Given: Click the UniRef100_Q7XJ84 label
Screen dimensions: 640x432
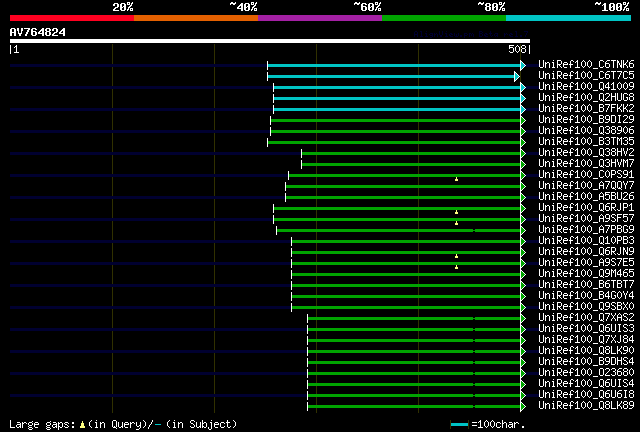Looking at the screenshot, I should coord(586,340).
